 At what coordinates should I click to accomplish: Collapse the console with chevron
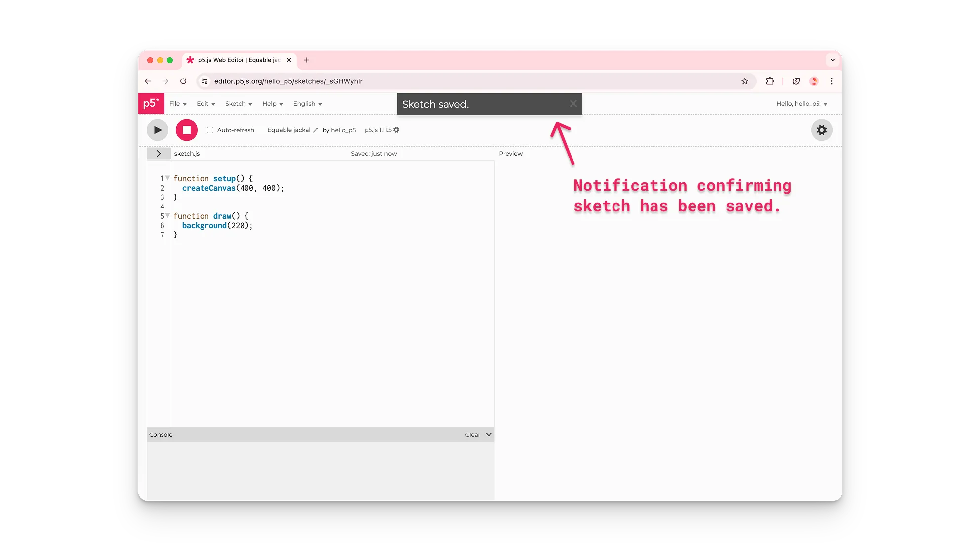tap(489, 435)
